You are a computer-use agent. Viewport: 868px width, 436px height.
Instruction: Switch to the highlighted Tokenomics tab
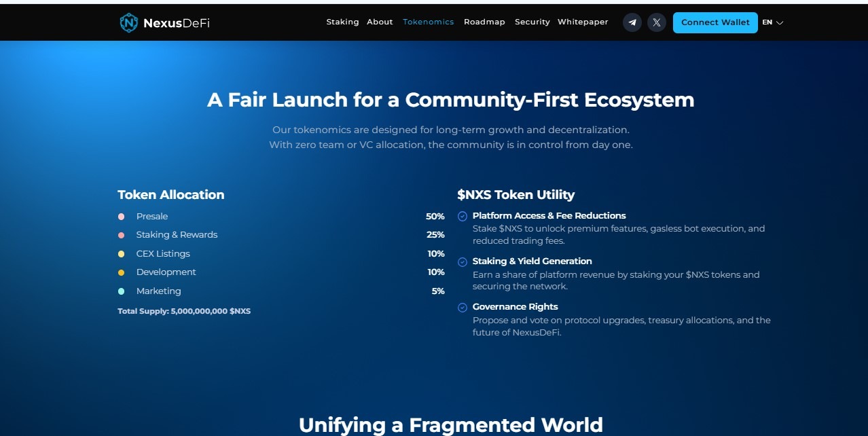pyautogui.click(x=428, y=22)
